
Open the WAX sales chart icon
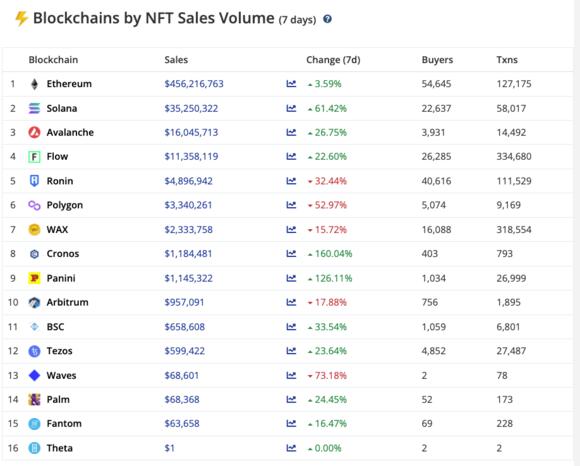tap(291, 230)
